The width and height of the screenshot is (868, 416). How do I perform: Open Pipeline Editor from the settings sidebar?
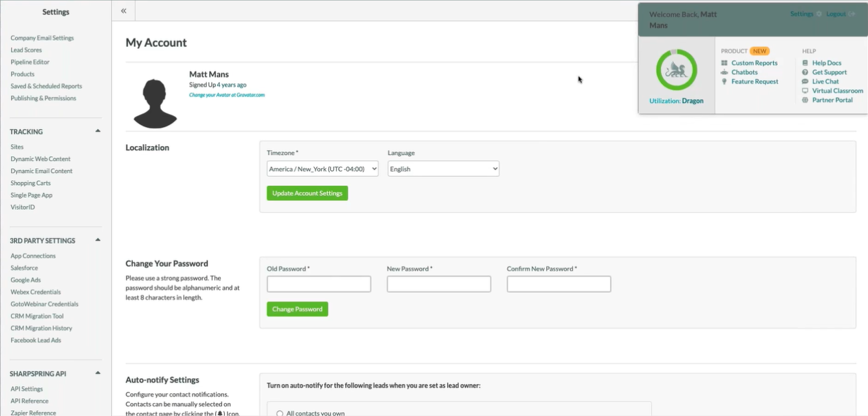[x=30, y=62]
